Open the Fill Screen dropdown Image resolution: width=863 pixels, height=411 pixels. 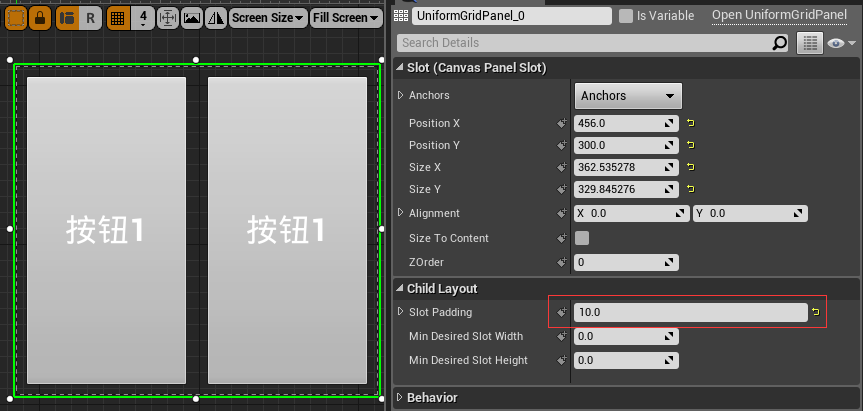(346, 18)
